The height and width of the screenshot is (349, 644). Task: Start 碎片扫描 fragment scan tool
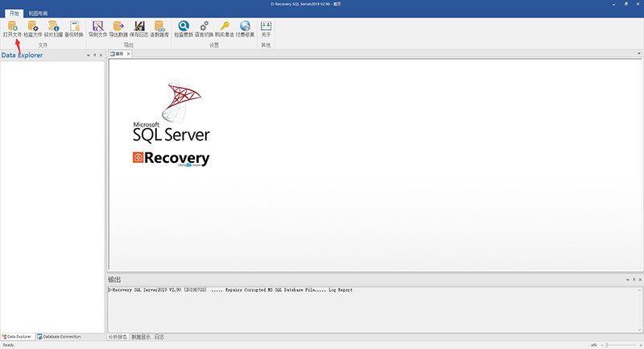53,29
